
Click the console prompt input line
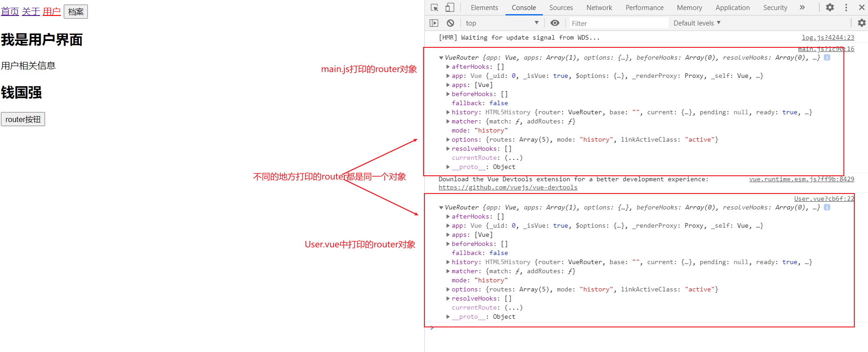647,328
